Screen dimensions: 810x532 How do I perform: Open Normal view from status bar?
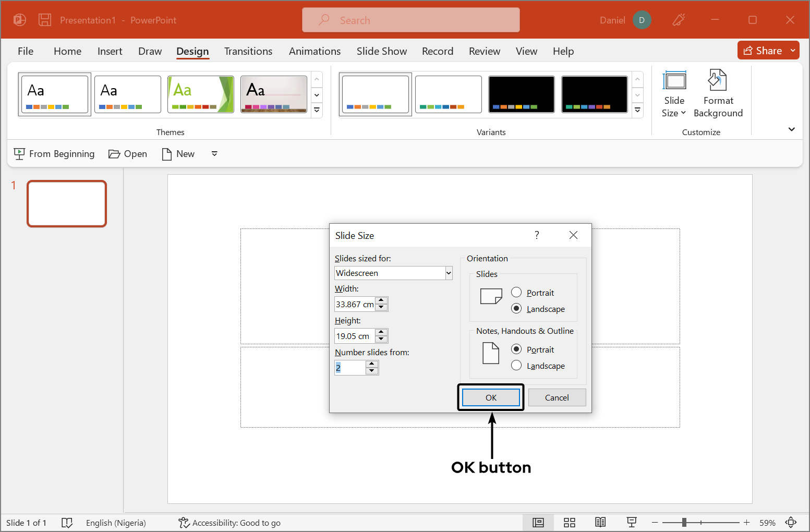pyautogui.click(x=538, y=523)
